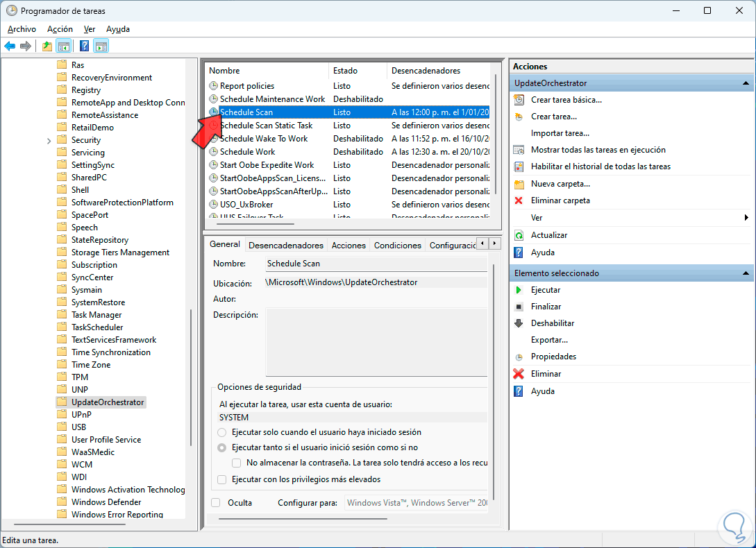Switch to the Desencadenadores tab
756x548 pixels.
[286, 246]
